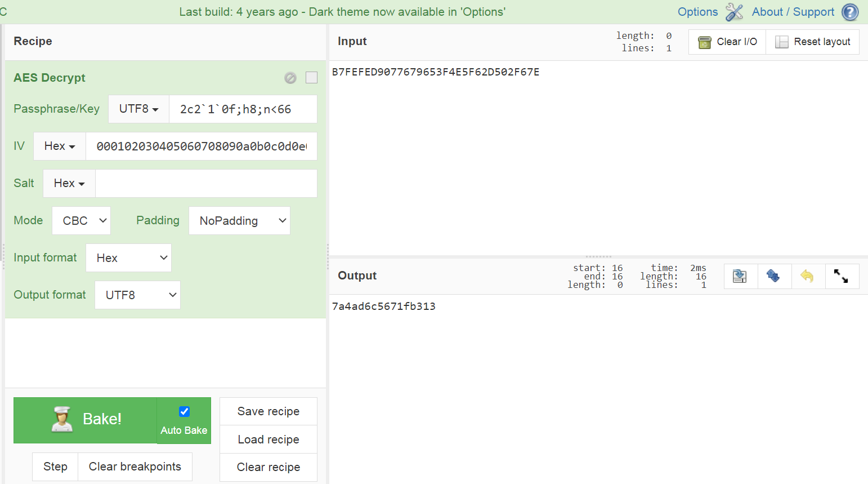
Task: Click into the empty Salt field
Action: coord(206,183)
